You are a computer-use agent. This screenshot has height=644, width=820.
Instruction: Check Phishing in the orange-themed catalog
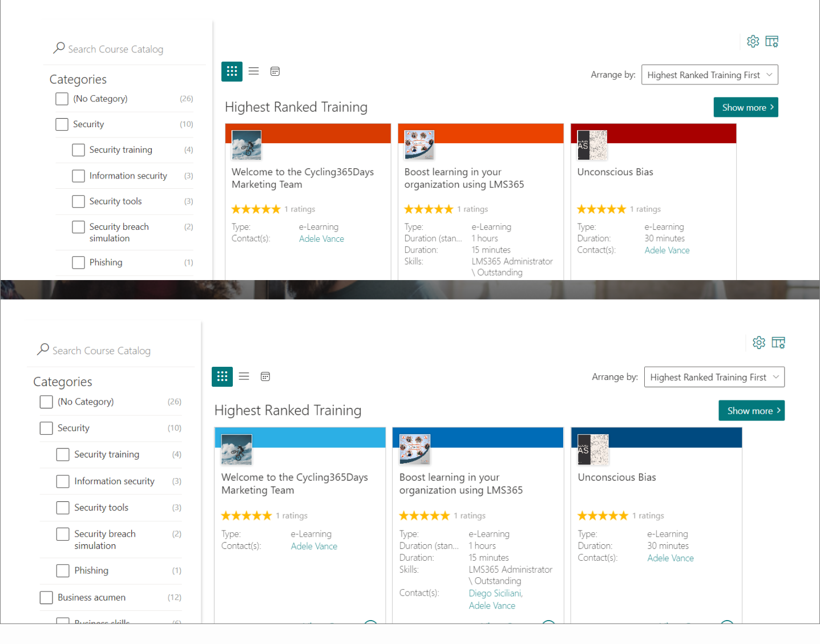(x=78, y=262)
